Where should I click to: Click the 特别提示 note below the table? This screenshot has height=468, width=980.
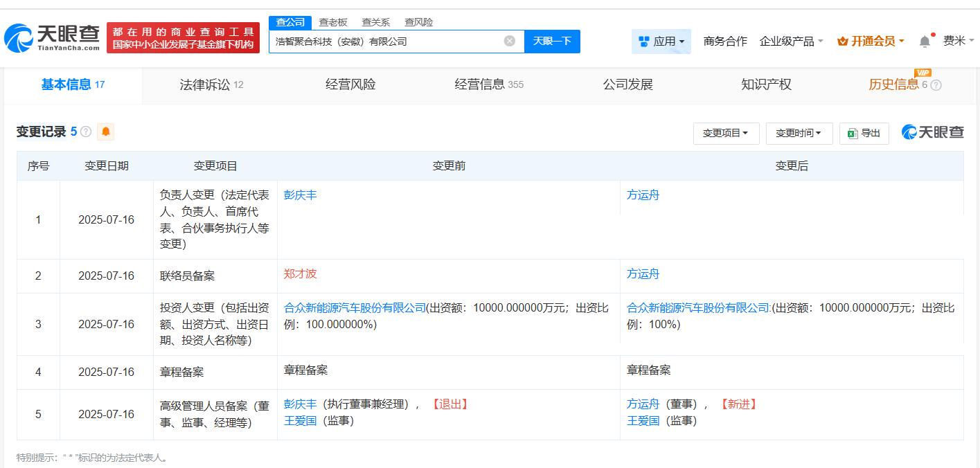[x=92, y=458]
